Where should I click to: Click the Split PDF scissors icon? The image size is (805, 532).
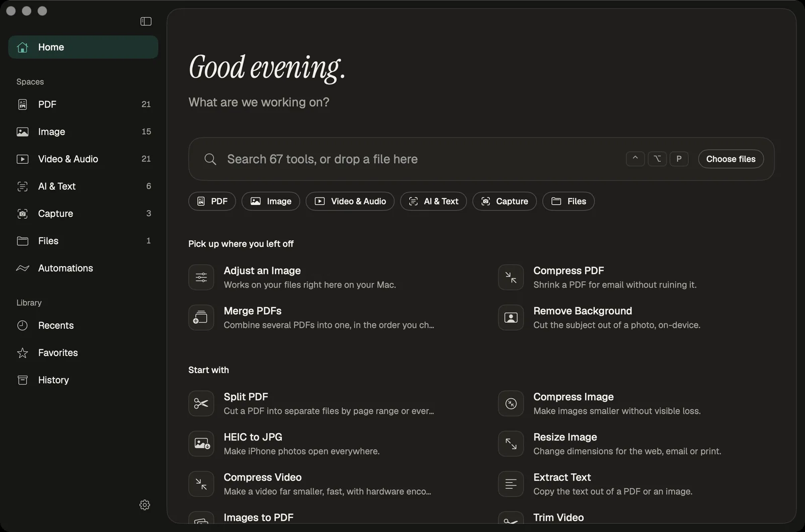coord(201,403)
